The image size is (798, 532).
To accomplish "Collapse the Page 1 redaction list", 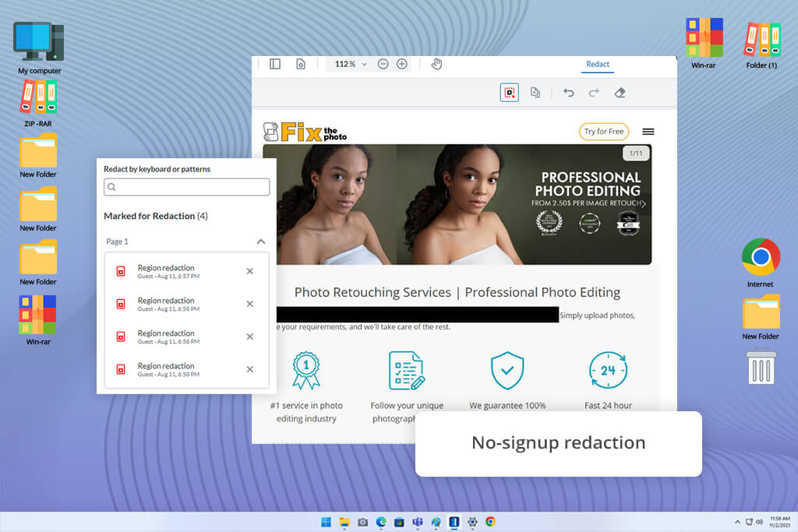I will pyautogui.click(x=261, y=241).
